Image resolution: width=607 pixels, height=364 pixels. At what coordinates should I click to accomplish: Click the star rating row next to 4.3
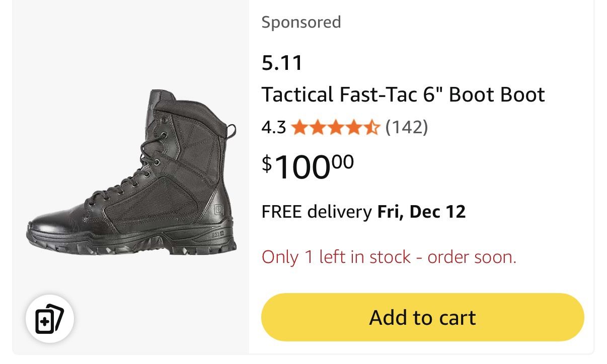coord(335,128)
